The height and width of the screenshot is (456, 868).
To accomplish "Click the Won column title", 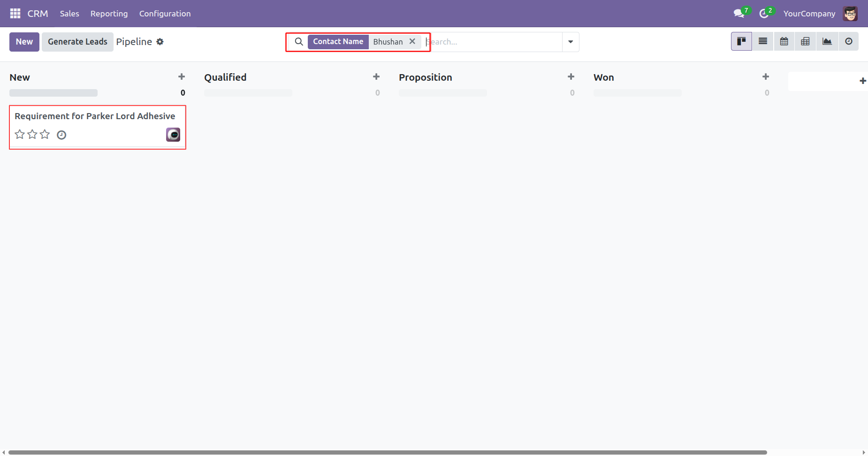I will (604, 77).
